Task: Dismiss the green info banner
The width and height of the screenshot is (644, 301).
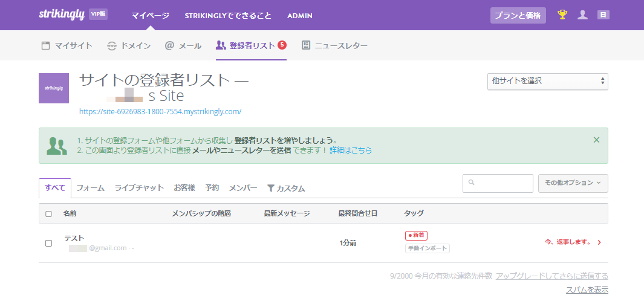Action: (x=596, y=140)
